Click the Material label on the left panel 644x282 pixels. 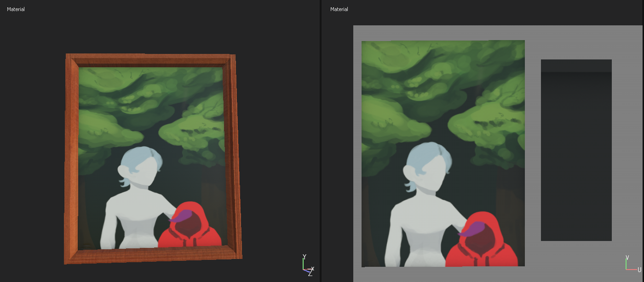pos(16,9)
